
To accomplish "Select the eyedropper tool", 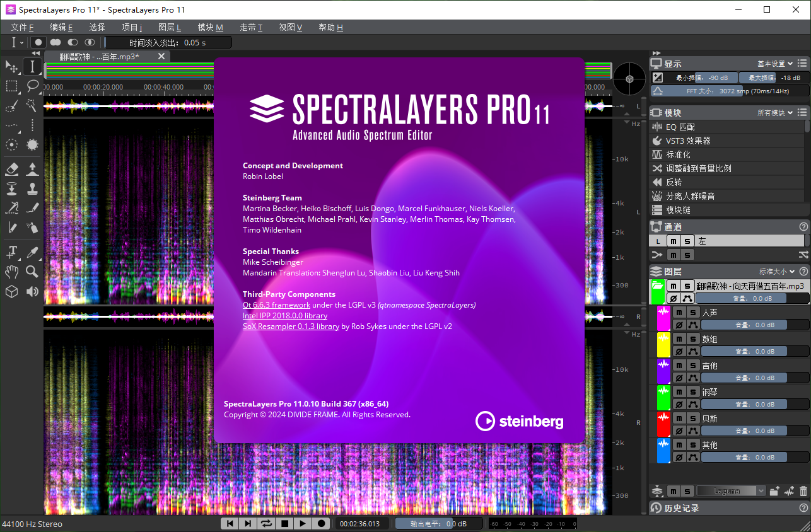I will [32, 252].
